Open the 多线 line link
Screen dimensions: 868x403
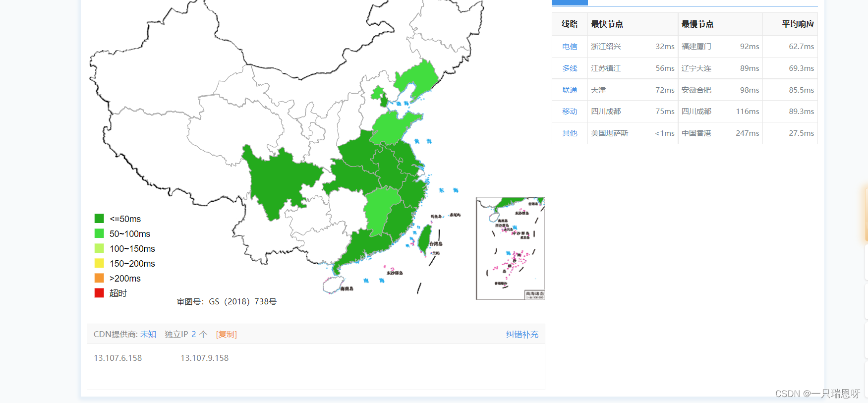(570, 68)
